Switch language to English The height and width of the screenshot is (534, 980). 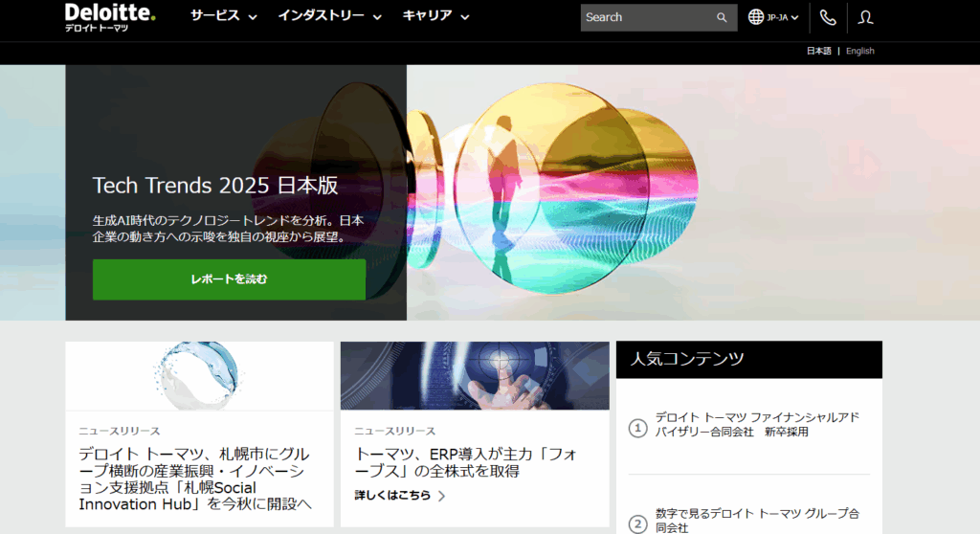(x=860, y=52)
